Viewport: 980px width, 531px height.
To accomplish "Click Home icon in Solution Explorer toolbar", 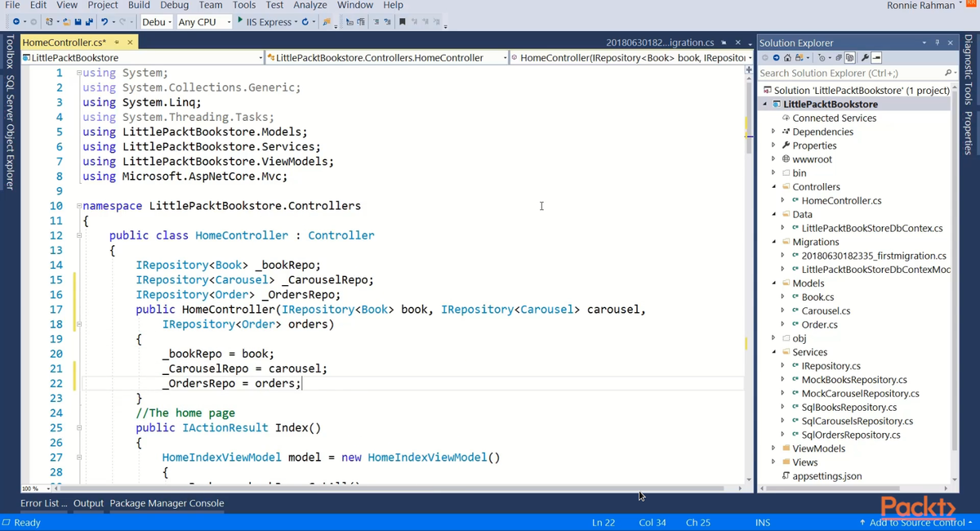I will tap(787, 58).
